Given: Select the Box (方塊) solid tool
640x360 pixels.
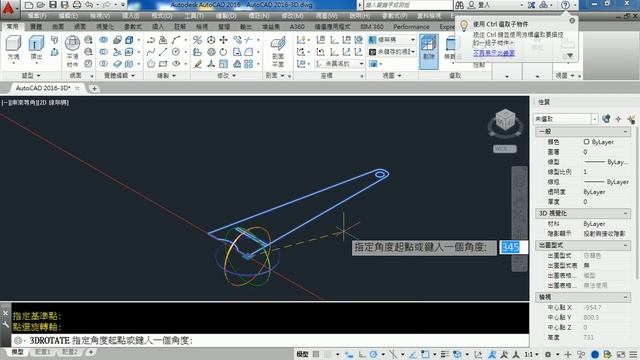Looking at the screenshot, I should tap(13, 48).
